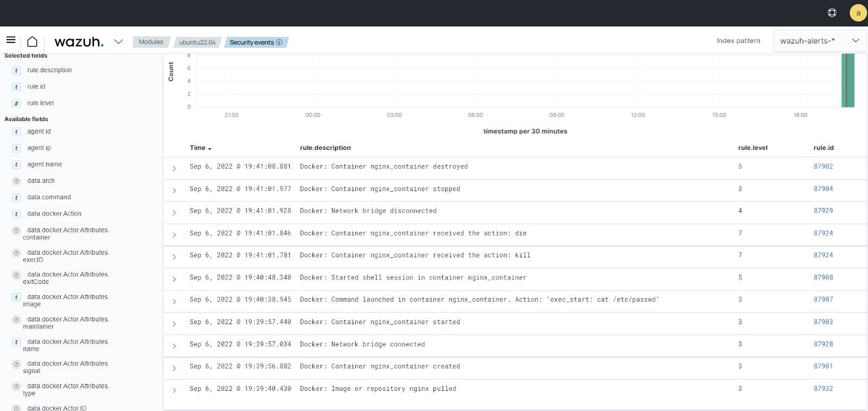868x411 pixels.
Task: Click the rule.description column header
Action: [x=325, y=148]
